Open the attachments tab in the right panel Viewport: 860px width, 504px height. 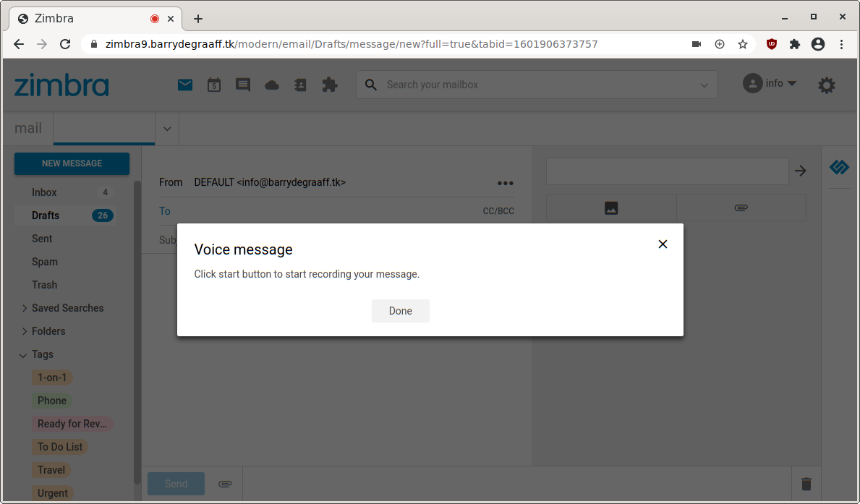click(x=741, y=208)
